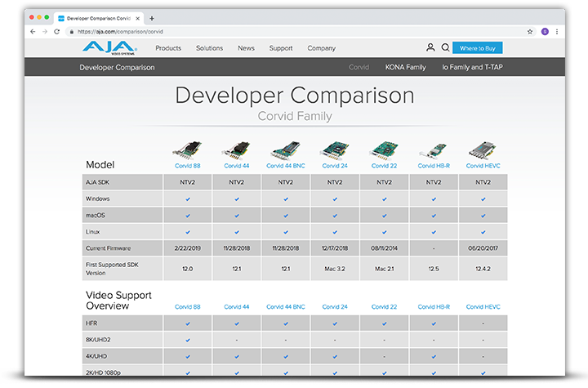588x388 pixels.
Task: Click the browser back arrow
Action: (x=33, y=31)
